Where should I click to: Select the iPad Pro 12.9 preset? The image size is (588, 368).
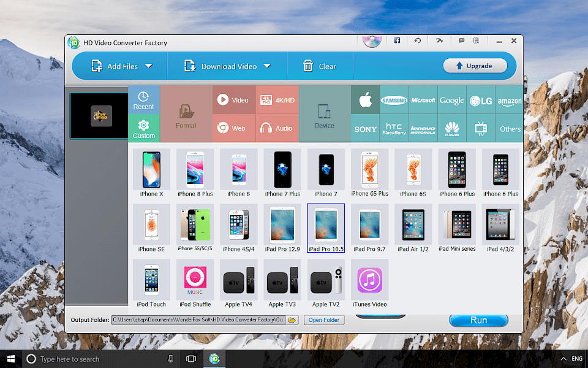point(282,228)
